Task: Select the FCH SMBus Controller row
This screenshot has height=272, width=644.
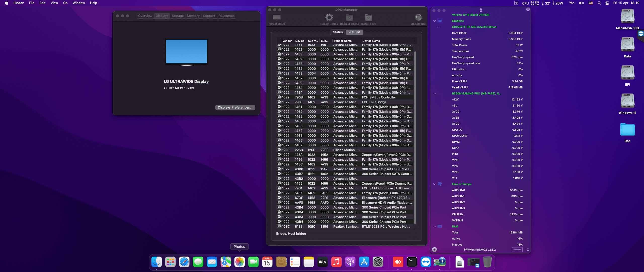Action: point(345,97)
